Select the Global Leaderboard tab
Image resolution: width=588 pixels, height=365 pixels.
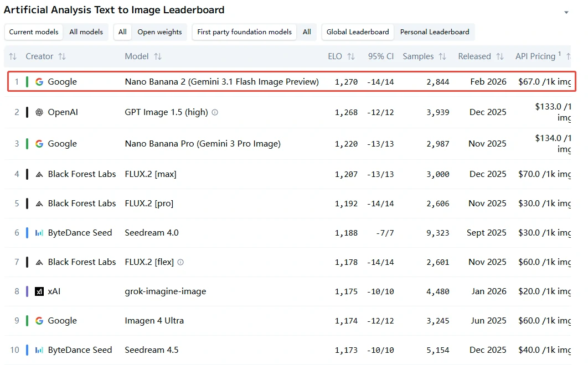(x=357, y=32)
